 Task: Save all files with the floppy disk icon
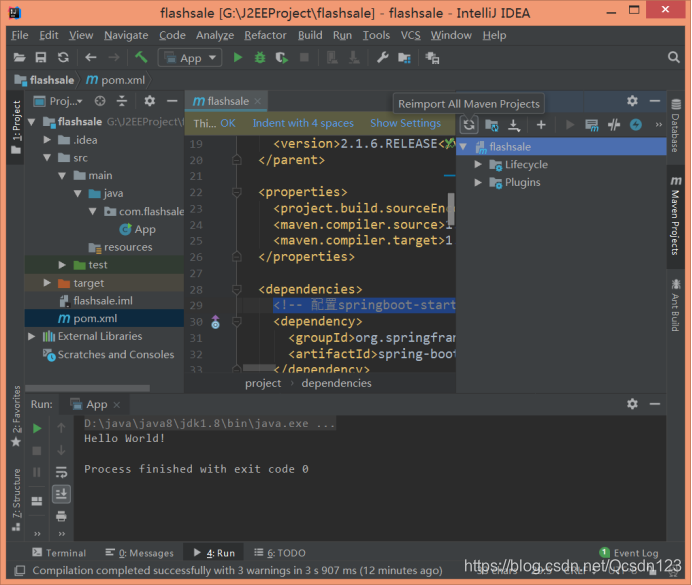[x=41, y=58]
